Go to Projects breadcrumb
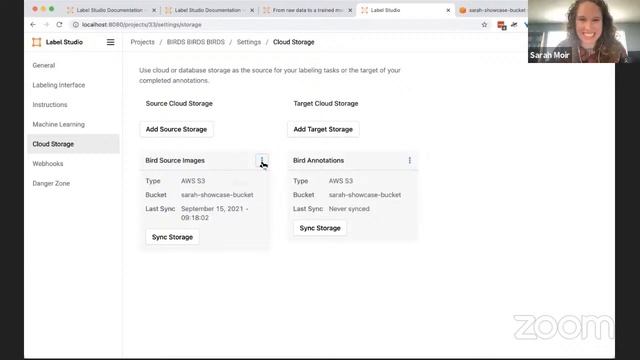The height and width of the screenshot is (360, 640). point(142,42)
